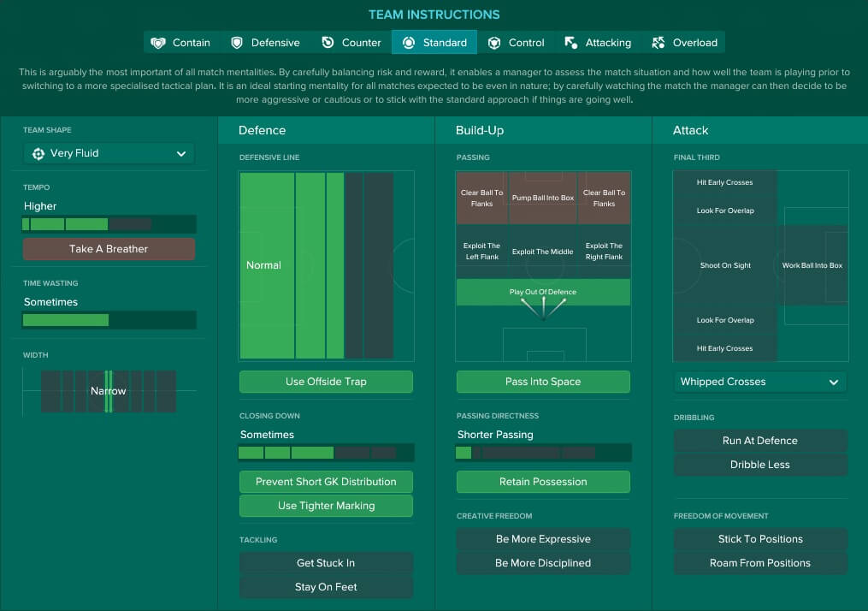The image size is (868, 611).
Task: Click the Contain mentality shield icon
Action: pos(157,43)
